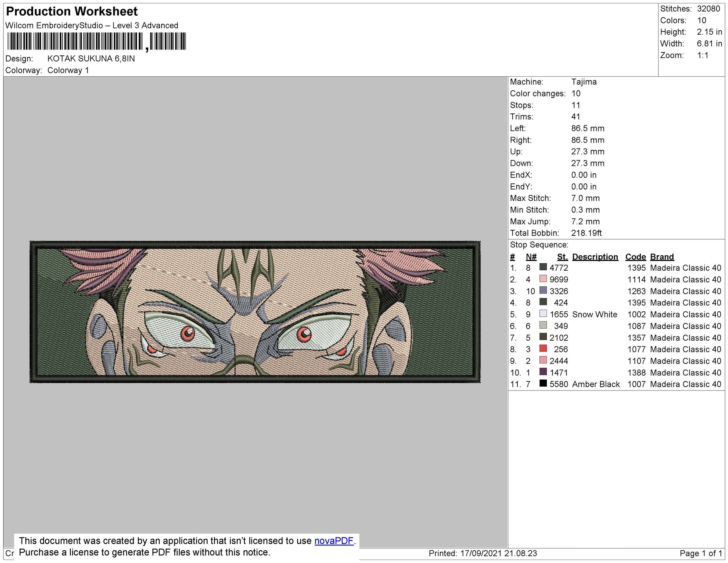Click the swatch for stop 4, 424 stitches
Screen dimensions: 728x563
click(543, 302)
